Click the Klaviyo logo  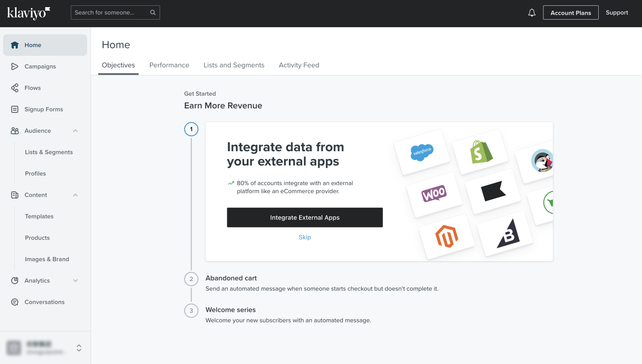[29, 13]
